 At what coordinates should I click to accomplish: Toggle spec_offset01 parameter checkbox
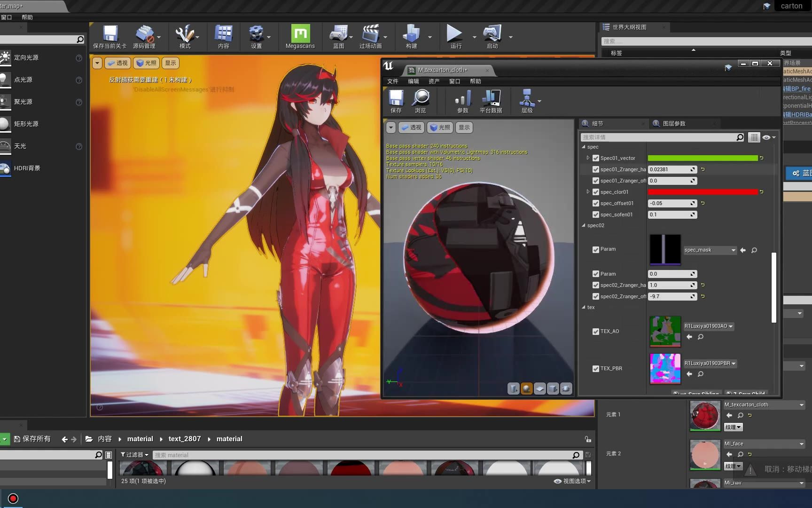(596, 203)
